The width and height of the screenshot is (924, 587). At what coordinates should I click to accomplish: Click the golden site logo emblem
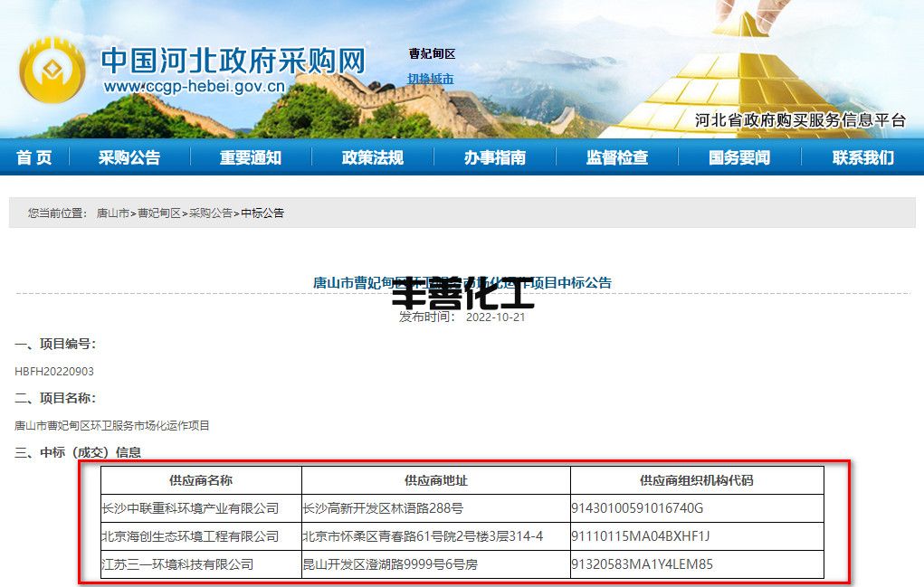pyautogui.click(x=52, y=71)
